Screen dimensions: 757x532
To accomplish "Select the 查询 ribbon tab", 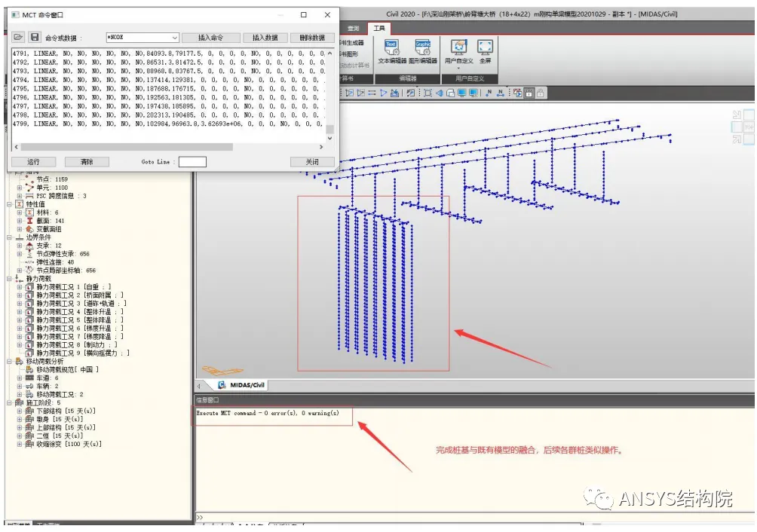I will point(354,29).
